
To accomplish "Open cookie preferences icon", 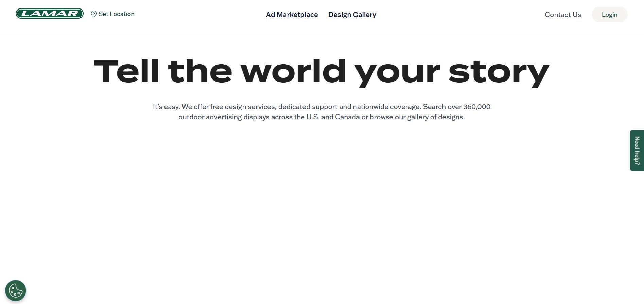I will pos(16,291).
